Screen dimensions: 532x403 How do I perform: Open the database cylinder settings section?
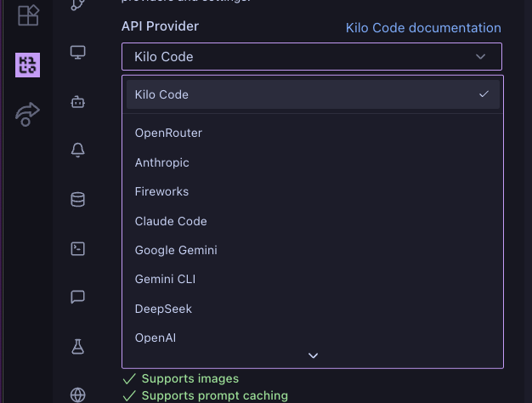(77, 200)
